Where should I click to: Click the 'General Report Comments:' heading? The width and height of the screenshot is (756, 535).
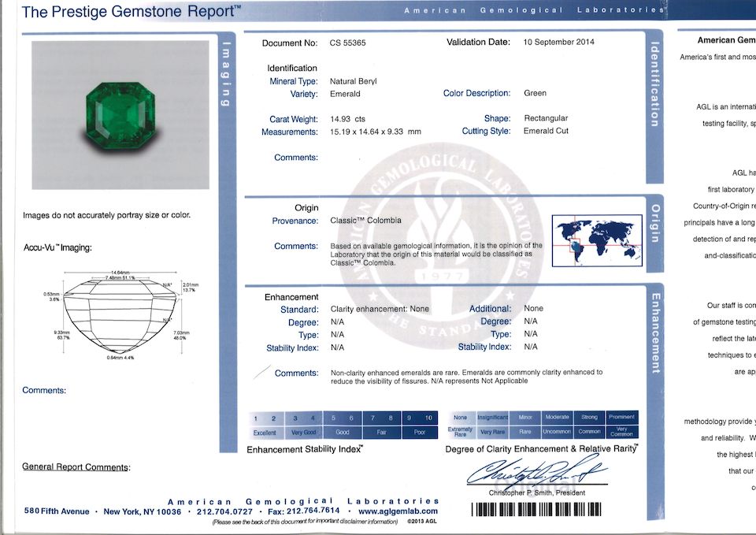coord(76,467)
